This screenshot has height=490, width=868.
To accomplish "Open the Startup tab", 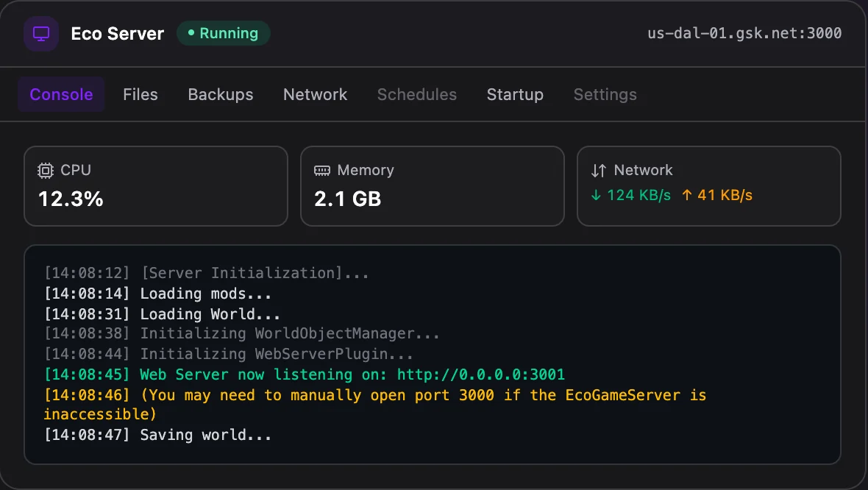I will 515,95.
